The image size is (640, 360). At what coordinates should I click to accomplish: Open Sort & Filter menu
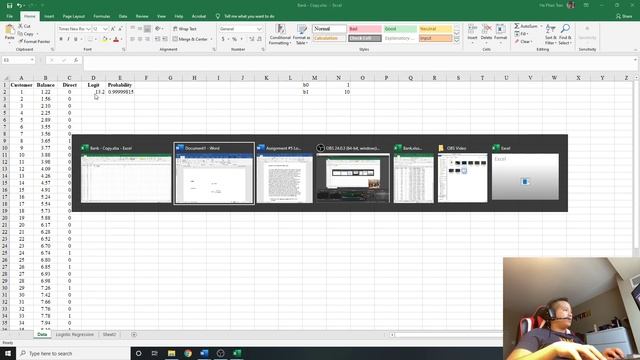click(551, 34)
